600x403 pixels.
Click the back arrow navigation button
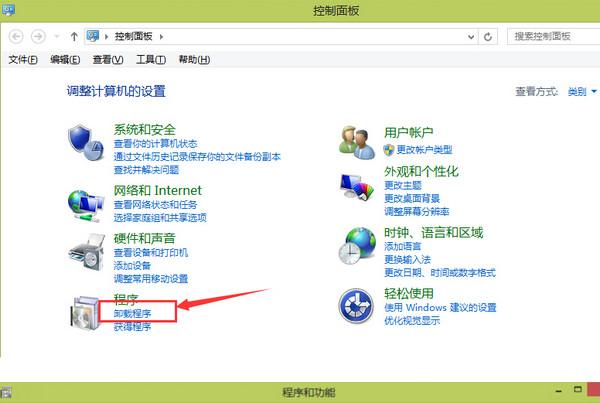click(16, 37)
